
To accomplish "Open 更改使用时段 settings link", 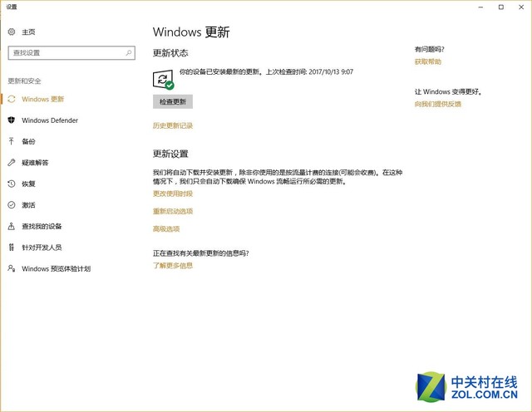I will tap(173, 194).
